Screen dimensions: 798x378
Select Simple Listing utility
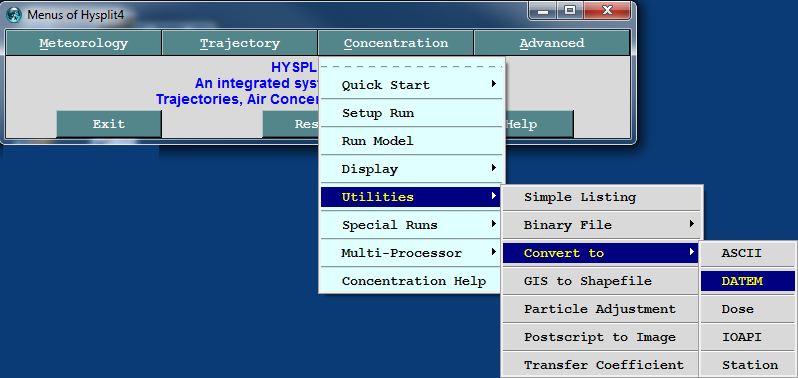[x=602, y=197]
